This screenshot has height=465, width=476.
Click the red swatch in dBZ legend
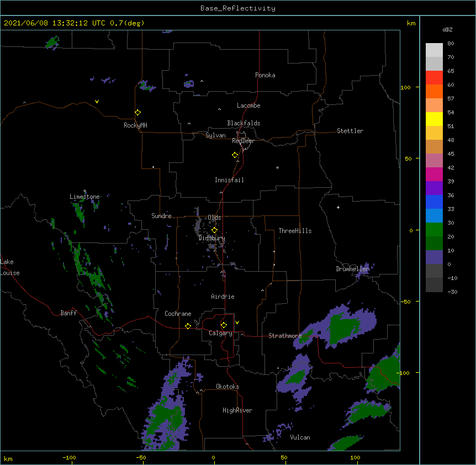click(434, 78)
